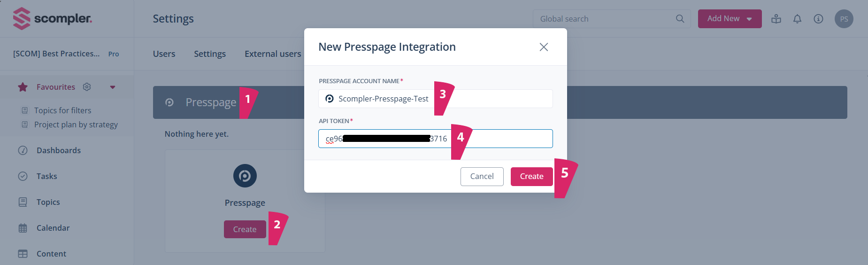Click the Favourites settings gear icon
The image size is (868, 265).
(87, 87)
